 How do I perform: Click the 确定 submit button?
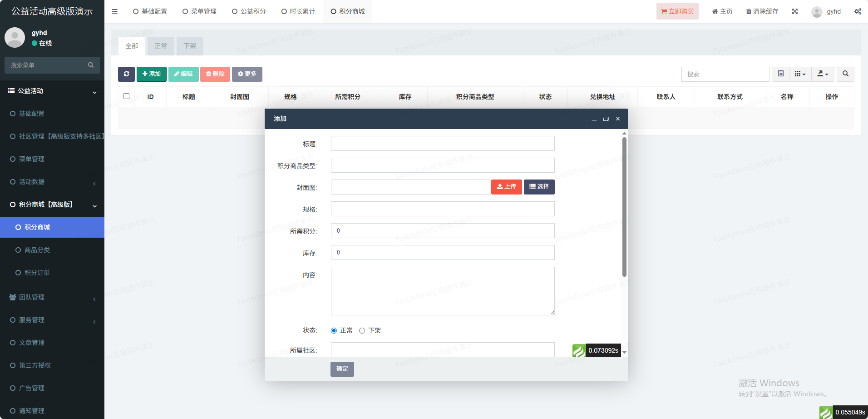coord(342,369)
